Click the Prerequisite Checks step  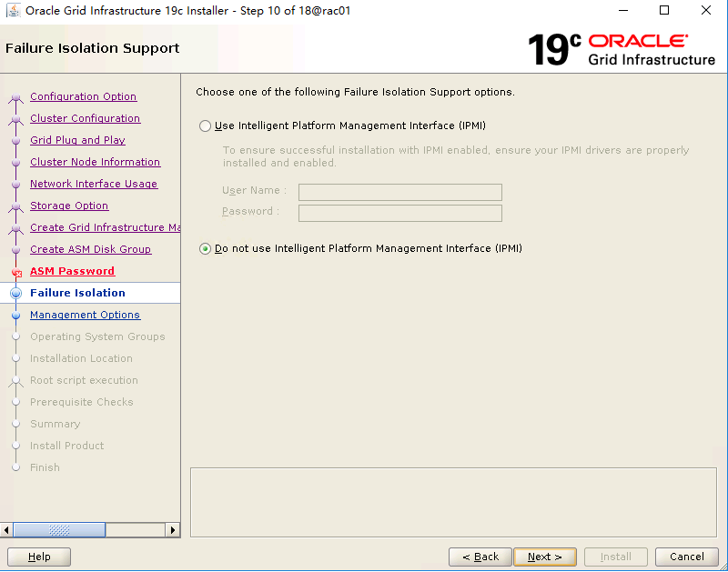[82, 402]
